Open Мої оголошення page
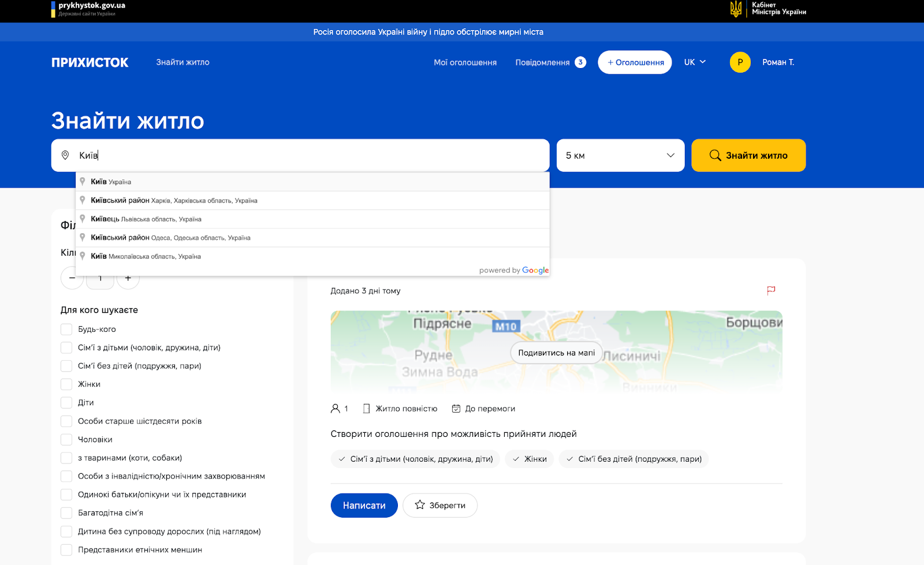This screenshot has width=924, height=565. pos(465,62)
